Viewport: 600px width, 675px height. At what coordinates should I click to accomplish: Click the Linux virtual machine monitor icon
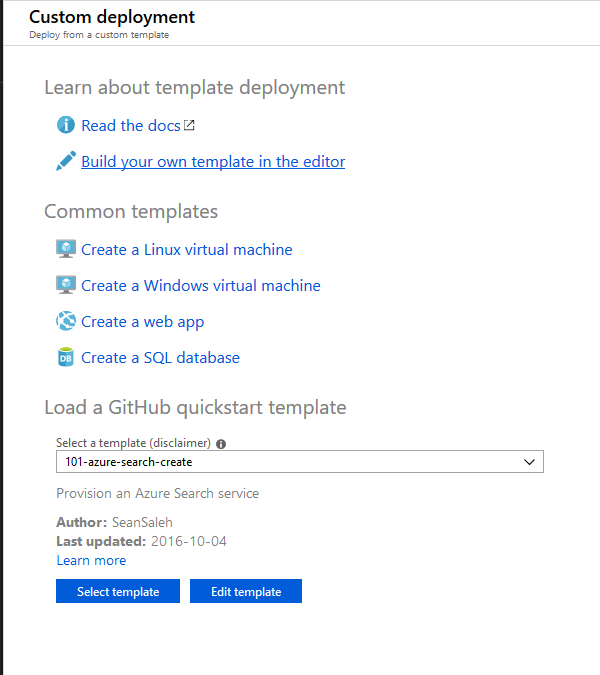66,249
